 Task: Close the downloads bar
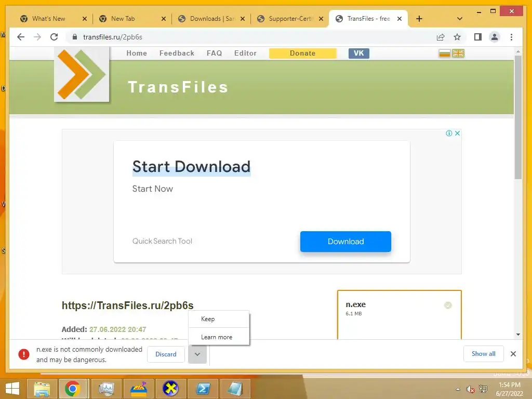coord(513,354)
